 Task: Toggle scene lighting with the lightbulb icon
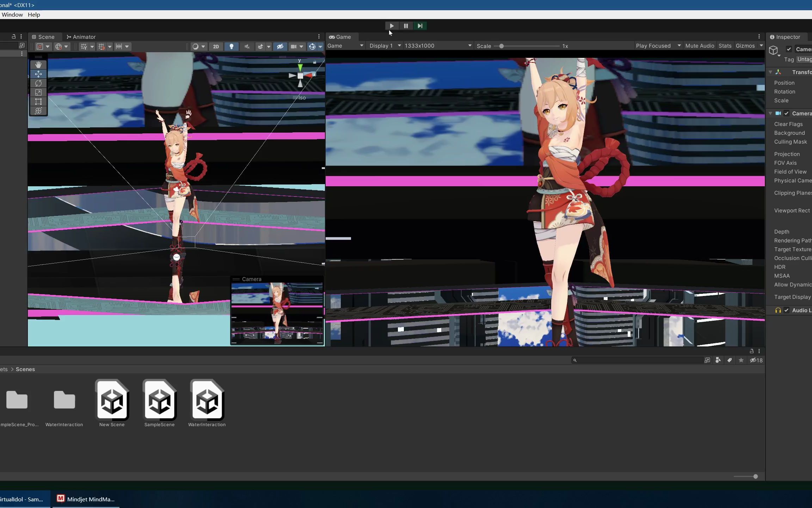pos(231,46)
